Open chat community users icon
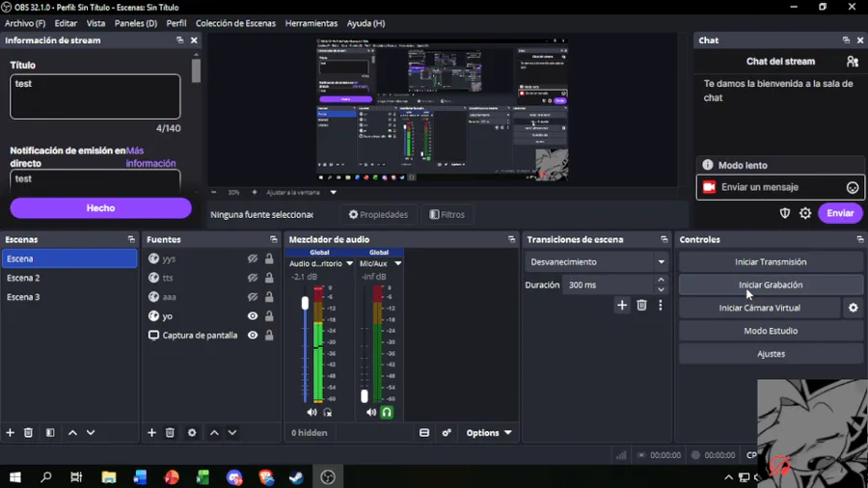868x488 pixels. (853, 62)
